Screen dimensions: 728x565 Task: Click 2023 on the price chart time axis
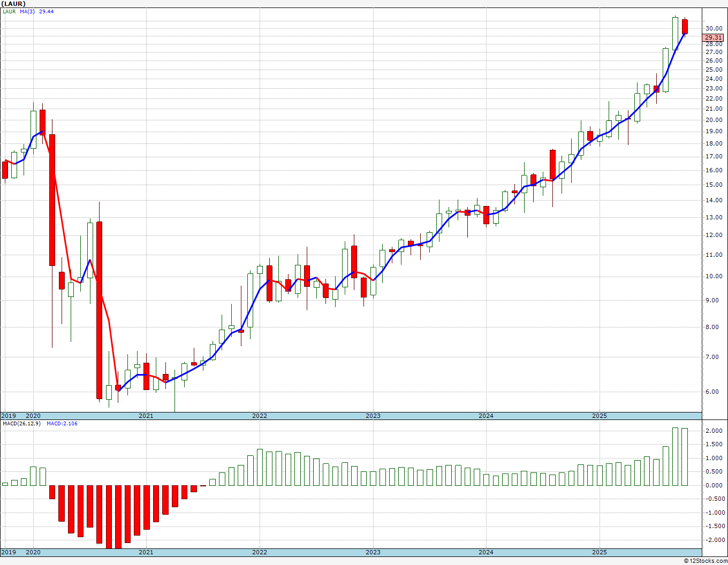373,416
